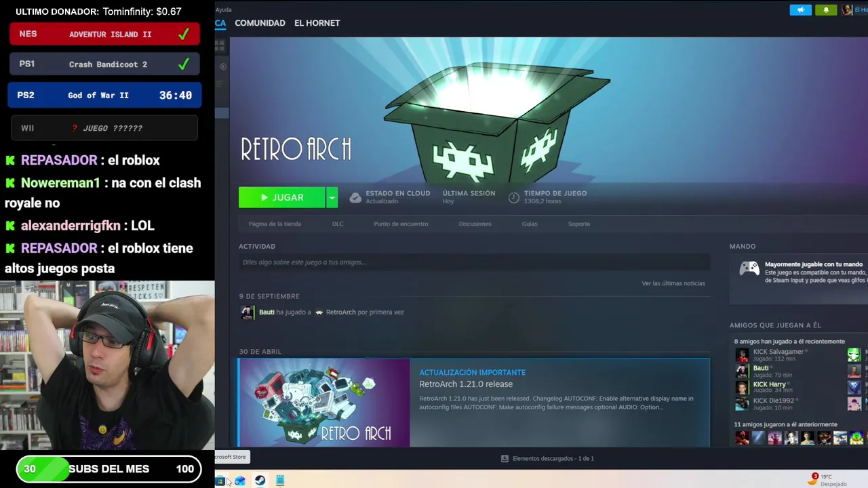Image resolution: width=868 pixels, height=488 pixels.
Task: Click Bauti's avatar in the activity feed
Action: [x=248, y=312]
